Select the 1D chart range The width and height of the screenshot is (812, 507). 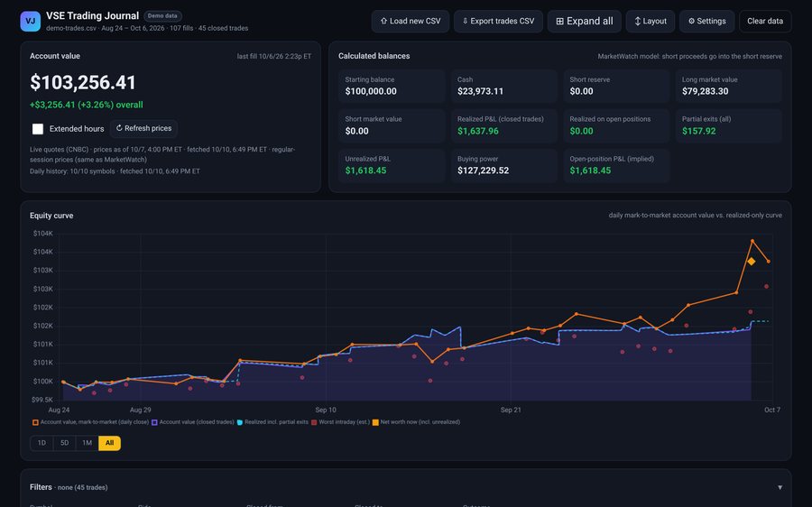click(x=42, y=443)
